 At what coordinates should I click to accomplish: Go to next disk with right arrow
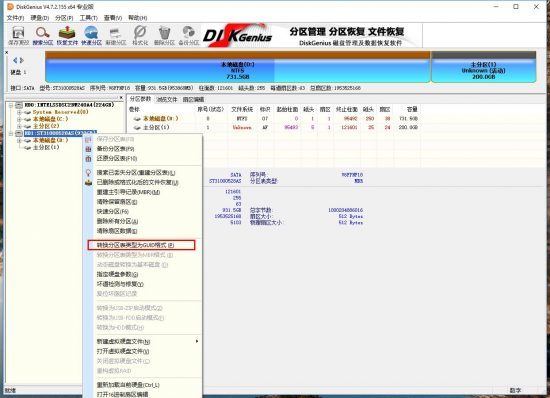coord(22,60)
